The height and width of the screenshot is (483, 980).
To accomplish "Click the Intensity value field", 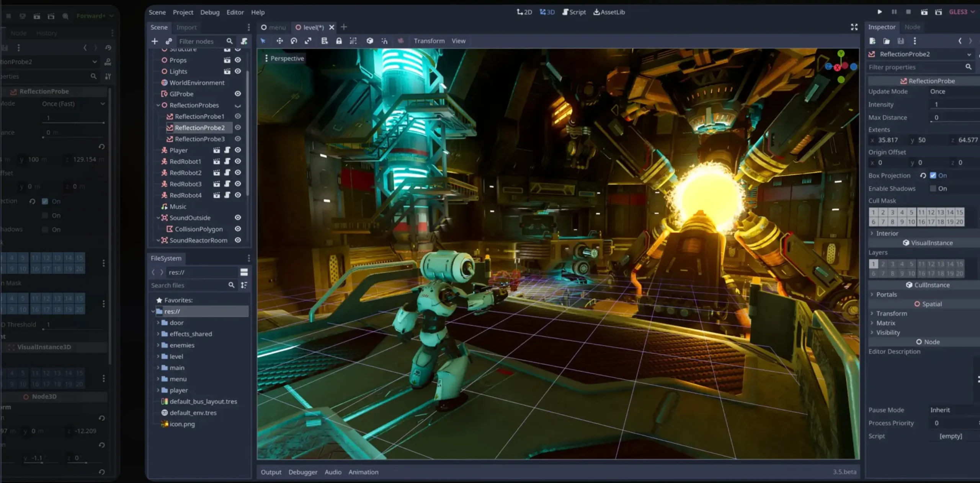I will point(954,104).
